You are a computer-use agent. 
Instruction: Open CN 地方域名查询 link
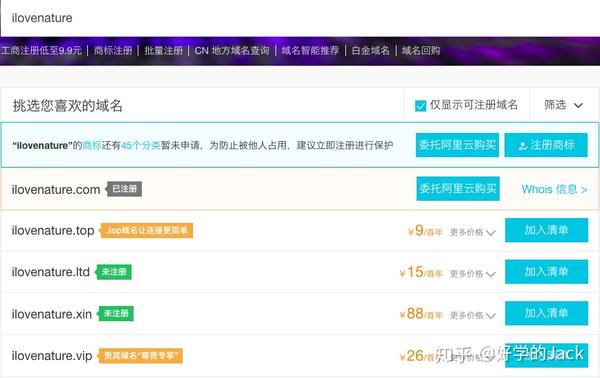(x=232, y=51)
